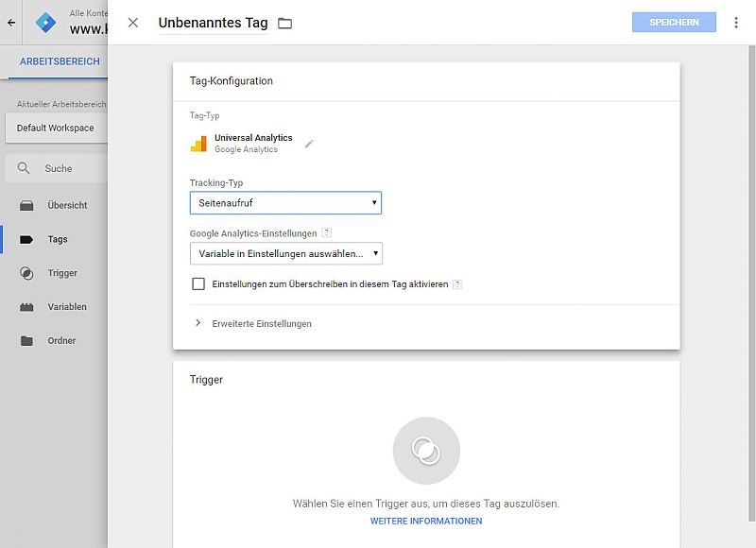
Task: Click the Suche search field
Action: click(59, 168)
